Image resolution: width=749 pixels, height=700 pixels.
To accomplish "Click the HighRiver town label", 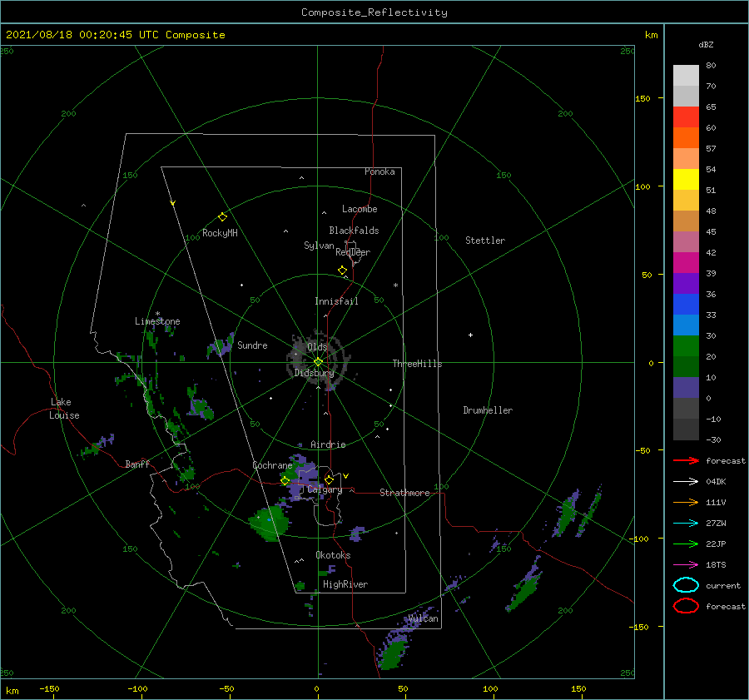I will pyautogui.click(x=345, y=584).
